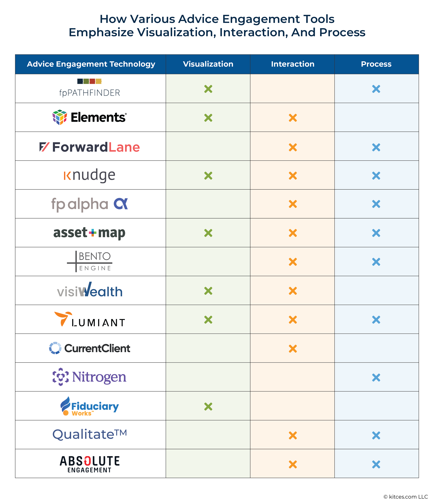Click the Fiduciary Works logo
Screen dimensions: 434x504
pos(90,406)
